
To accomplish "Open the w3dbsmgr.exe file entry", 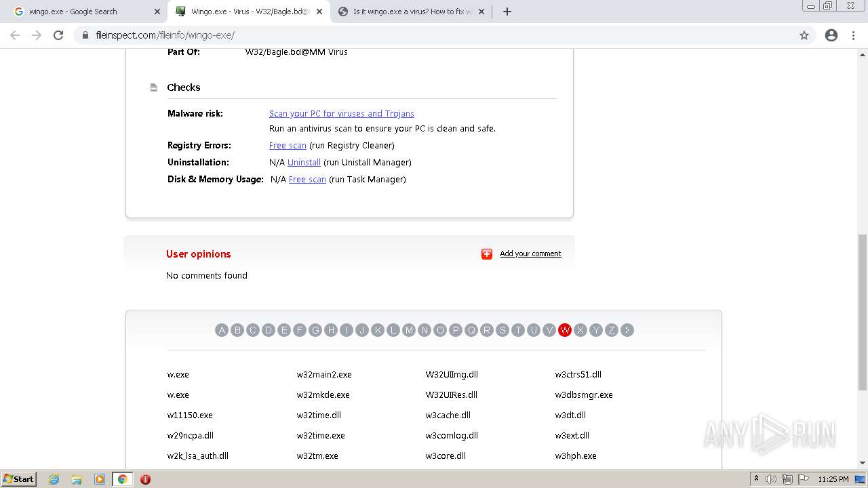I will (x=584, y=394).
